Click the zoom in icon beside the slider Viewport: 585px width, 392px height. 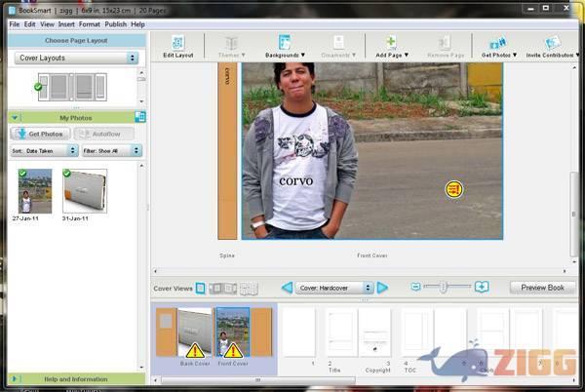[x=481, y=287]
